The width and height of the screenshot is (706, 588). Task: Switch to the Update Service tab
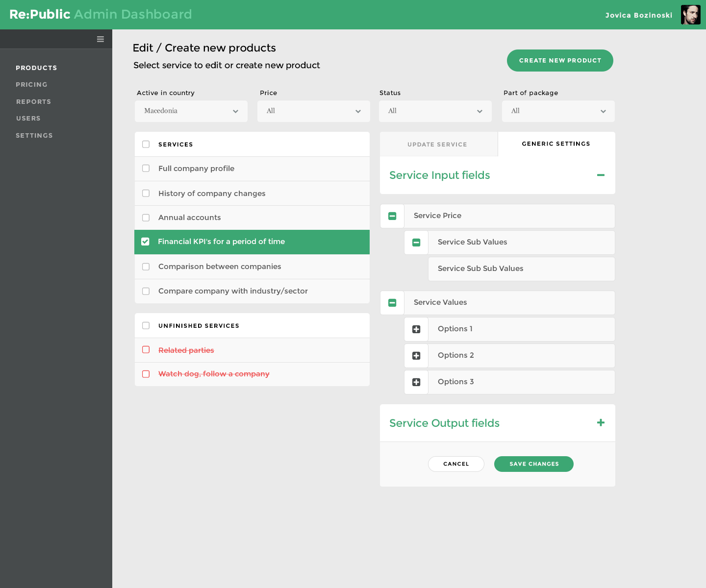(x=437, y=145)
